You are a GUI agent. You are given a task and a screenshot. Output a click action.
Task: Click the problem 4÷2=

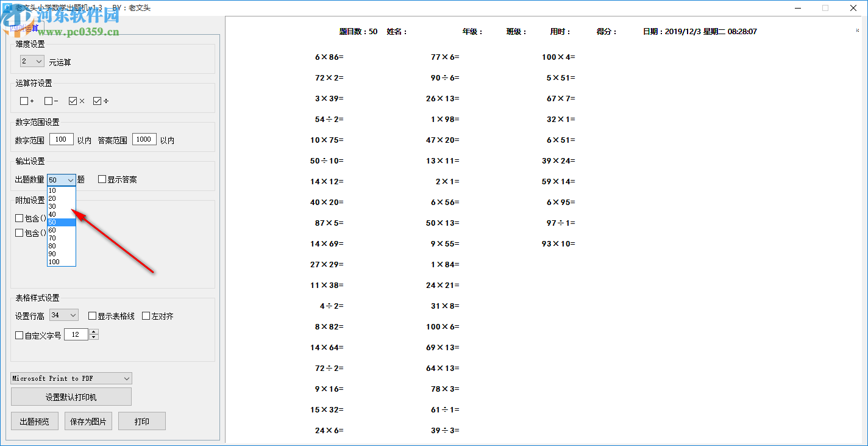(332, 306)
